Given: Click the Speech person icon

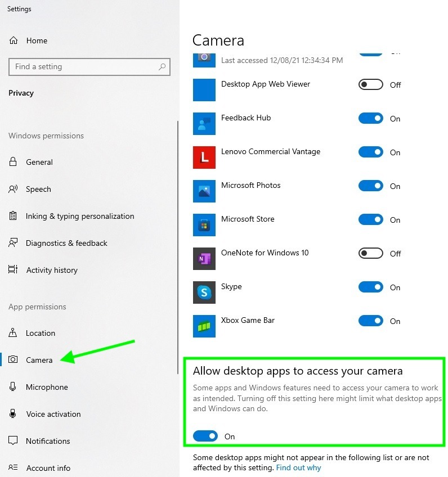Looking at the screenshot, I should pyautogui.click(x=13, y=189).
